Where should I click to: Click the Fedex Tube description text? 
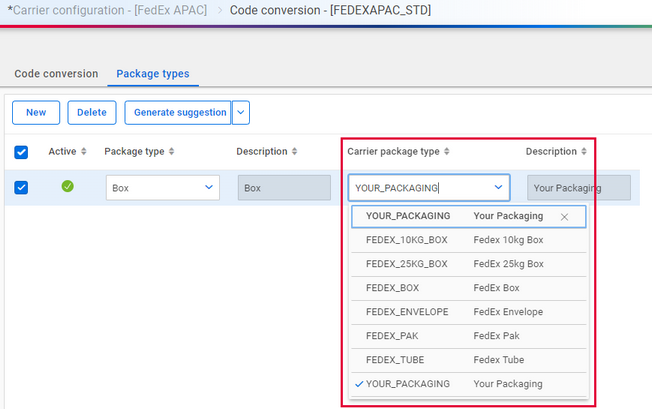tap(499, 360)
